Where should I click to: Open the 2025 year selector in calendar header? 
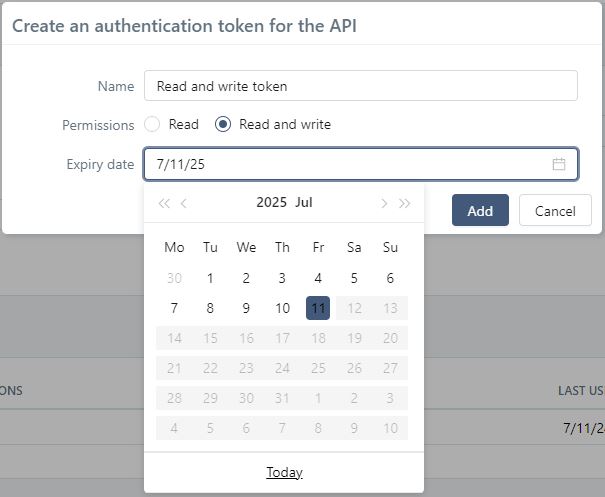[x=271, y=202]
